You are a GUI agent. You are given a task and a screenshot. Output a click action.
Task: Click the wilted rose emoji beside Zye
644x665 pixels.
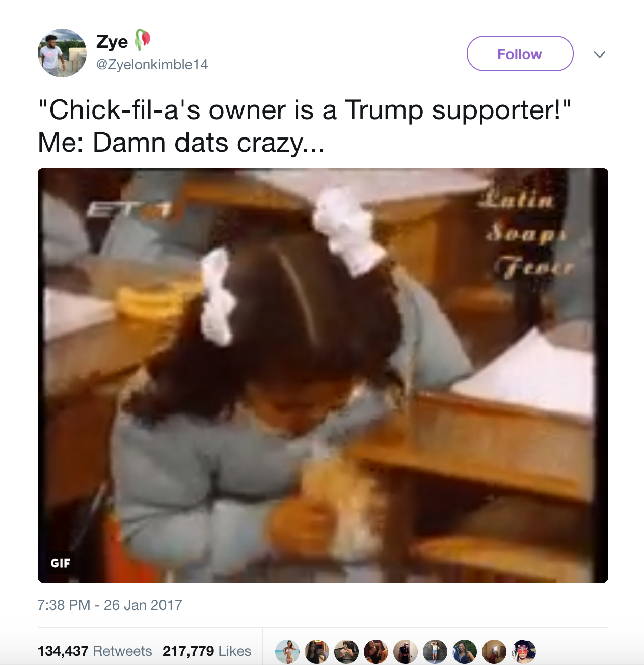click(x=142, y=40)
